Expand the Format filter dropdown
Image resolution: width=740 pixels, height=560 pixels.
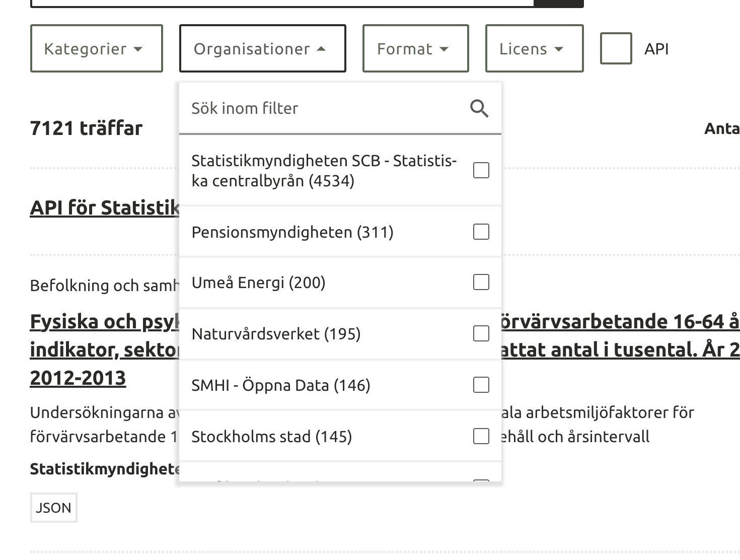(x=415, y=49)
